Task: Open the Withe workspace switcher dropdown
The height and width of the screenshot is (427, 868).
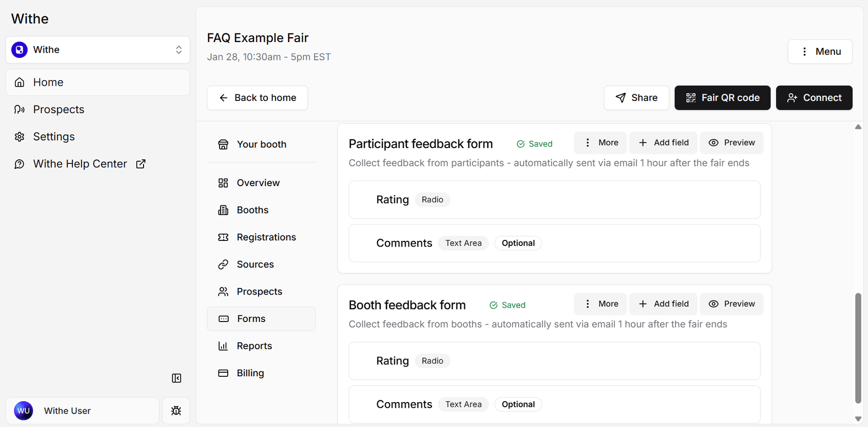Action: point(97,50)
